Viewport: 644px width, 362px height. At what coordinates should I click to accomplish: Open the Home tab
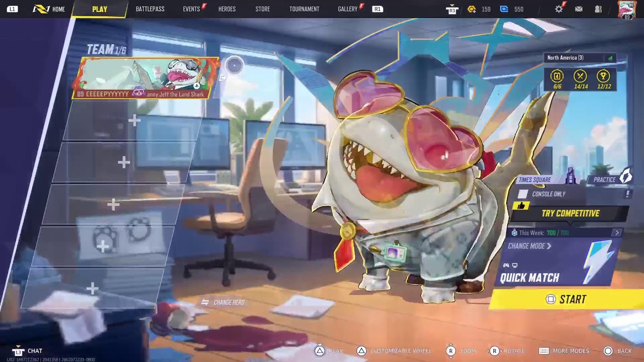tap(49, 9)
